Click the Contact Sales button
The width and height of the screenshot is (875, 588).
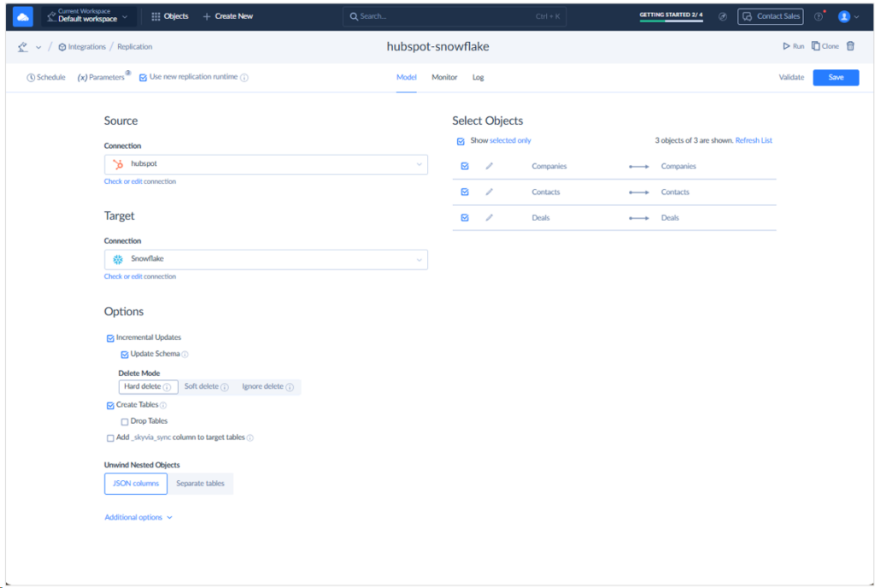[770, 17]
